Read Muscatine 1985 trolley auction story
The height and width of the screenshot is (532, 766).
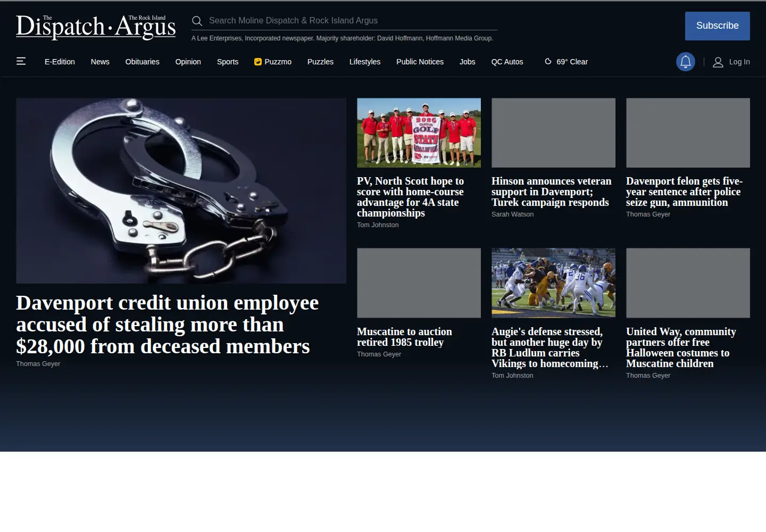pyautogui.click(x=404, y=337)
